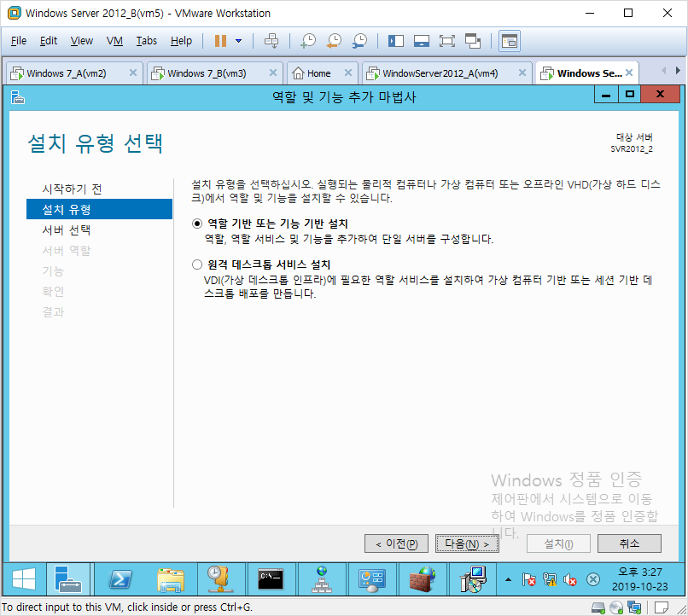Switch to the Windows 7_B(vm3) tab
Image resolution: width=688 pixels, height=616 pixels.
[x=207, y=73]
